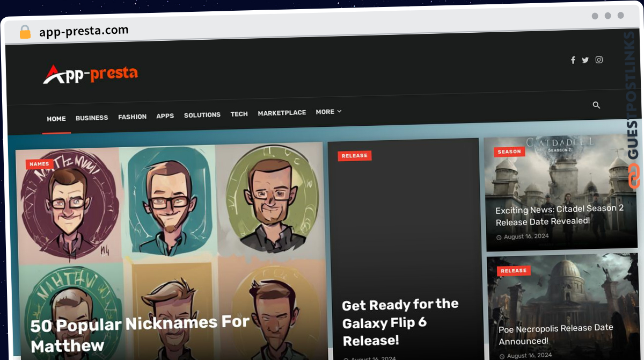Open the Facebook social icon

pyautogui.click(x=573, y=60)
